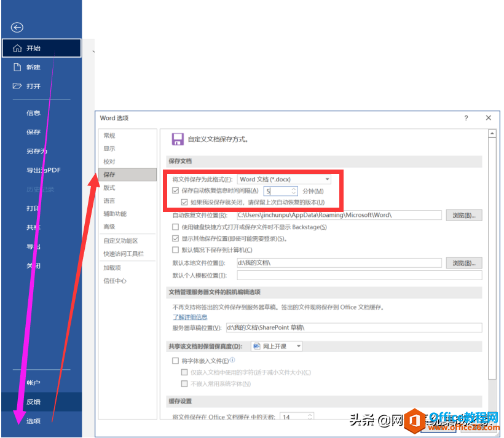
Task: Click the document icon in 网上开课 dropdown
Action: (256, 346)
